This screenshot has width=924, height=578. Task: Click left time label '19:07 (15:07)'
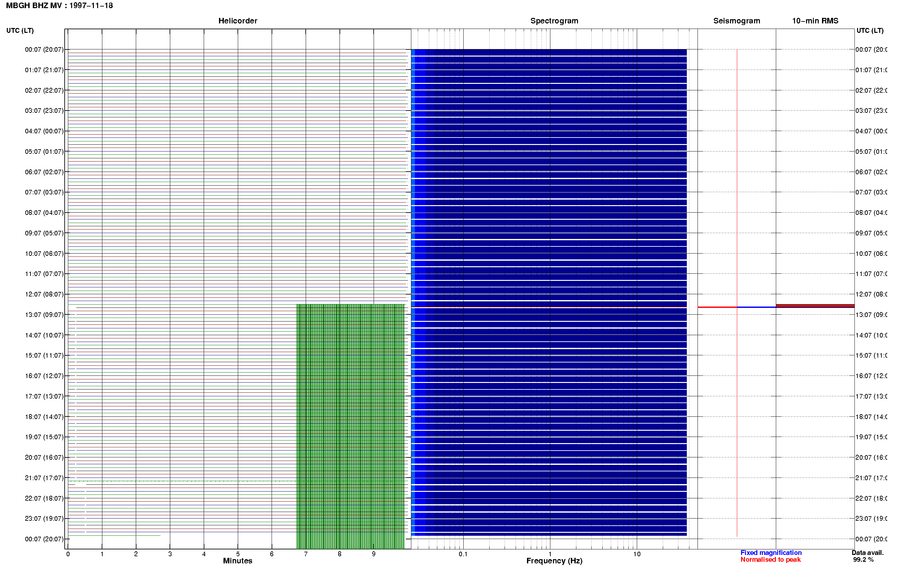tap(44, 437)
